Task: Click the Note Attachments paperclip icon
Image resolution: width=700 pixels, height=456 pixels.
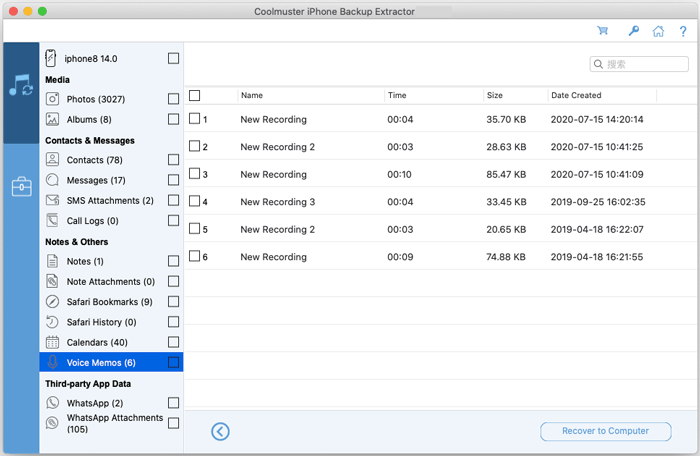Action: click(52, 281)
